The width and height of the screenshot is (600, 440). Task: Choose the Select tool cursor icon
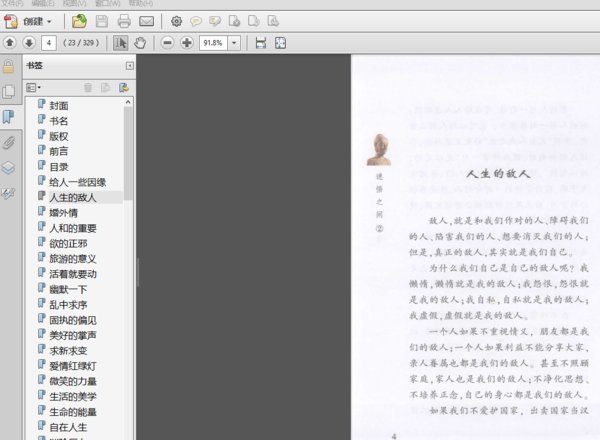coord(121,43)
